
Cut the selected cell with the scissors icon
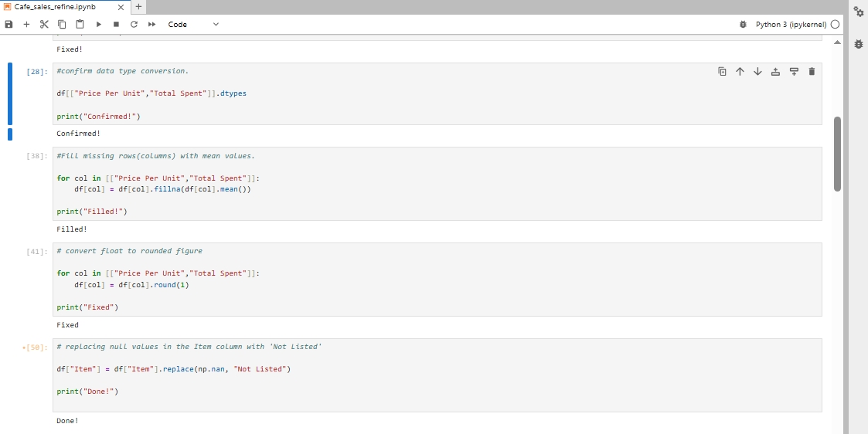click(x=44, y=25)
